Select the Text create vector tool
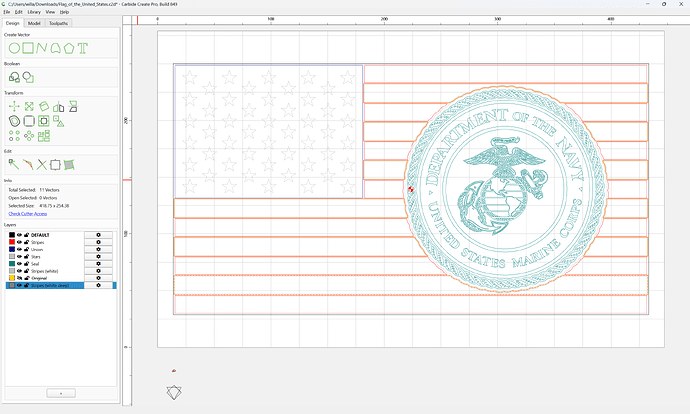The height and width of the screenshot is (414, 690). click(x=83, y=48)
